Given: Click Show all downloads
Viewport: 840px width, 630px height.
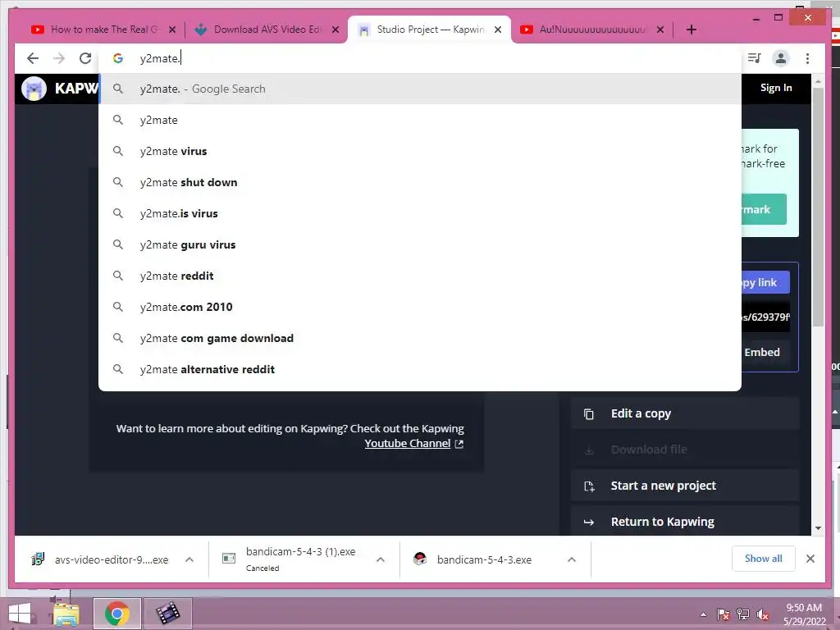Looking at the screenshot, I should pyautogui.click(x=764, y=559).
